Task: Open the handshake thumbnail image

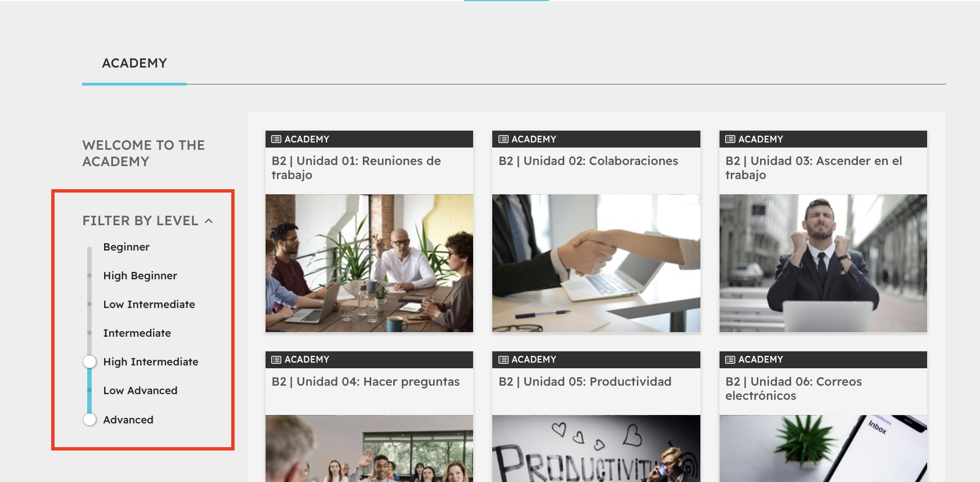Action: pos(596,264)
